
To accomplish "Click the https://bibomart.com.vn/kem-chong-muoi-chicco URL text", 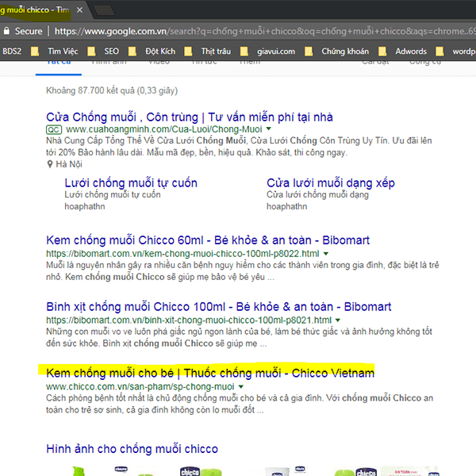I will (182, 254).
